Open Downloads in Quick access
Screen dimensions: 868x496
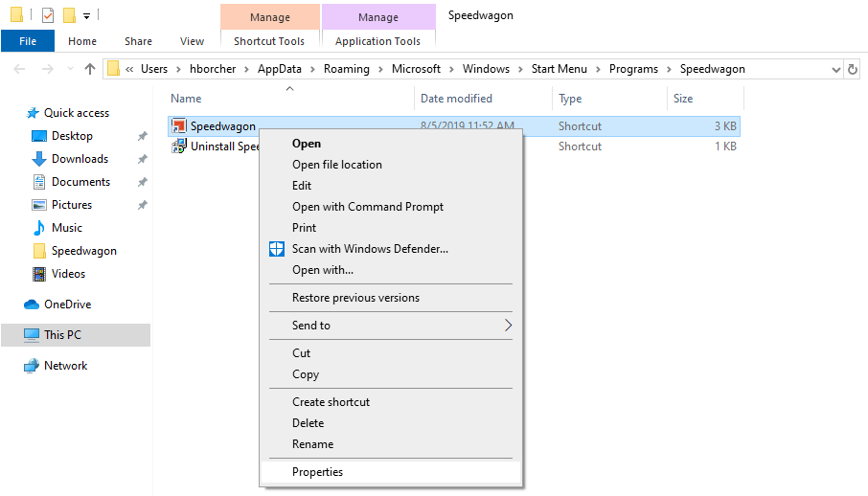coord(80,159)
